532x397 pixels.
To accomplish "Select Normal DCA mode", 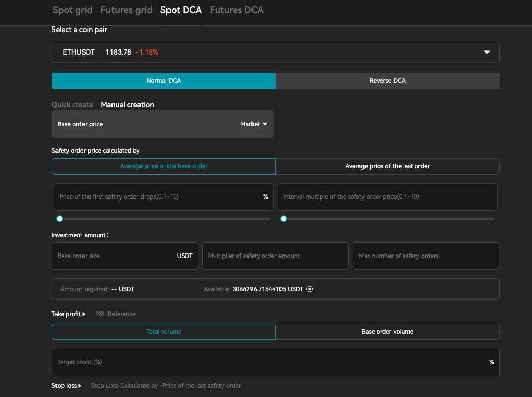I will 163,81.
